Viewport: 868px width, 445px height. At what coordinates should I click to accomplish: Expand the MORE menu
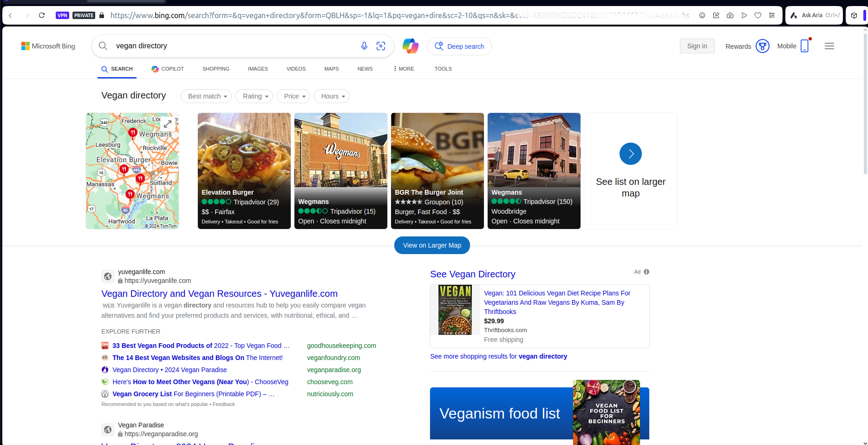404,69
